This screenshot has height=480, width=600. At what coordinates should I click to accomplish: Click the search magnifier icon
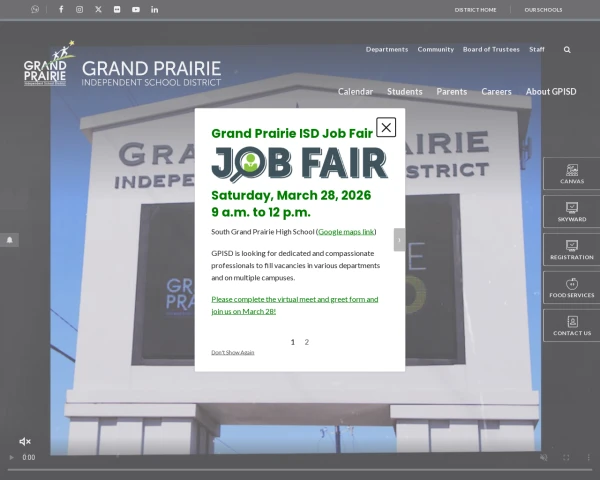coord(567,49)
